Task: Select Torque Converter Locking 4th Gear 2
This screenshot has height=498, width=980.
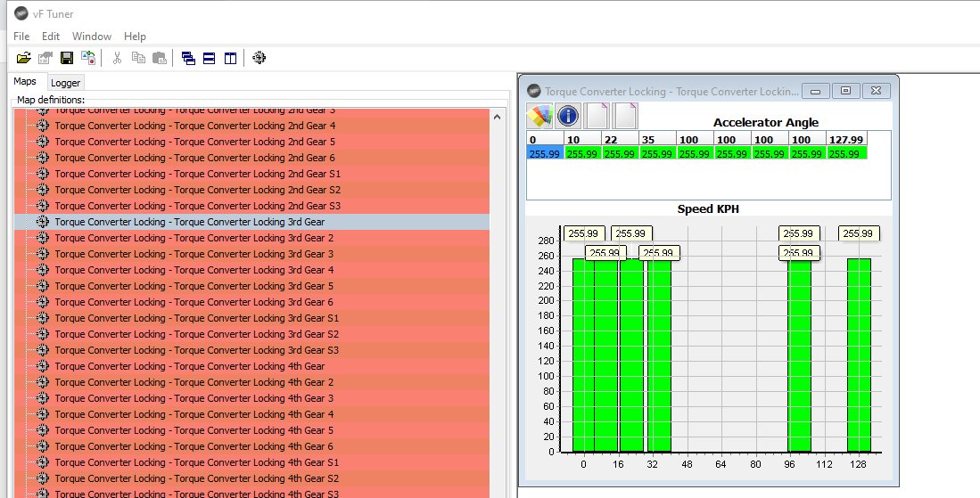Action: [251, 382]
